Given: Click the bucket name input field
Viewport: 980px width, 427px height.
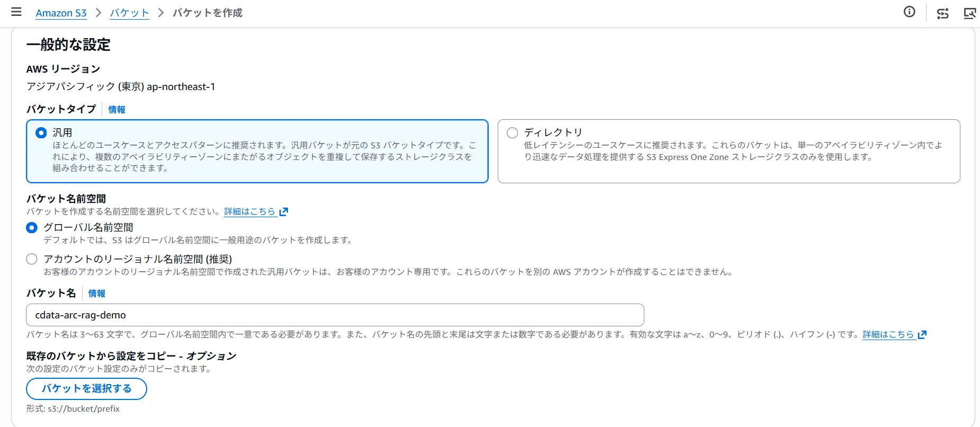Looking at the screenshot, I should [x=335, y=315].
